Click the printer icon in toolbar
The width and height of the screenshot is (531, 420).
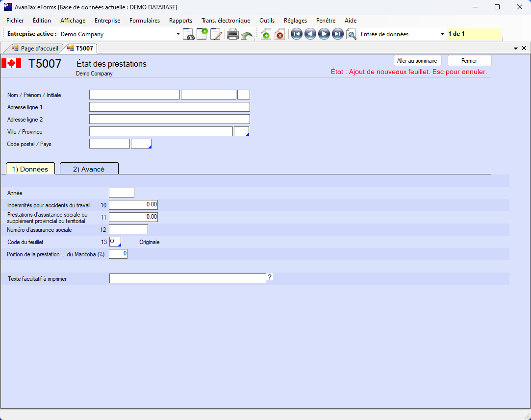233,34
